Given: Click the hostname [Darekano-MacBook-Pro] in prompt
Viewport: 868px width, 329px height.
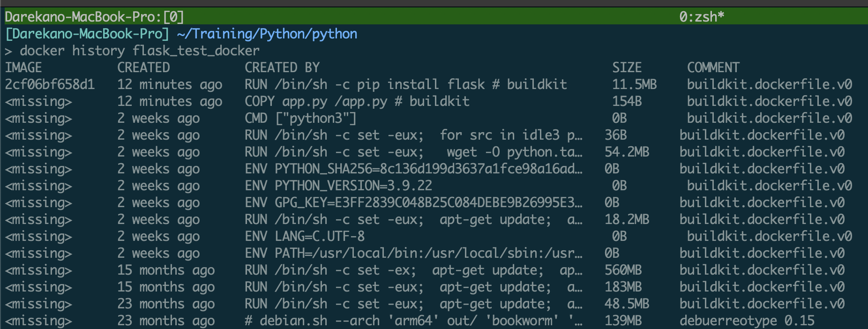Looking at the screenshot, I should coord(87,34).
